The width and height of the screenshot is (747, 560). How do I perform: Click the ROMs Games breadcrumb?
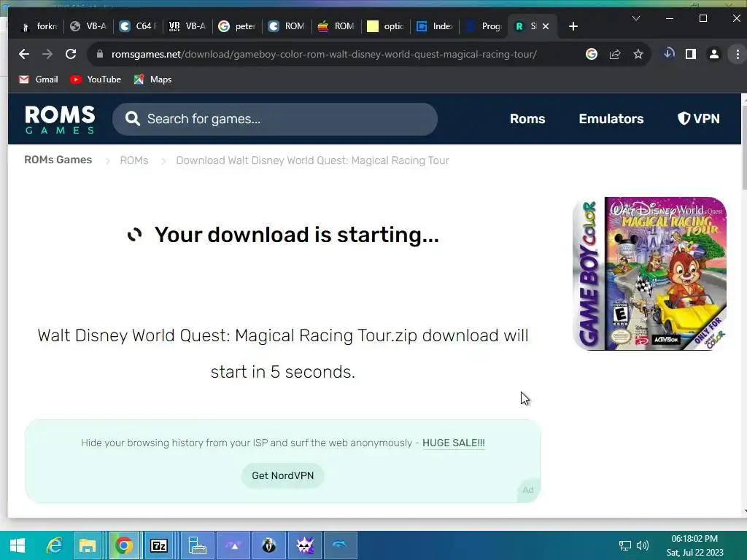click(x=58, y=160)
